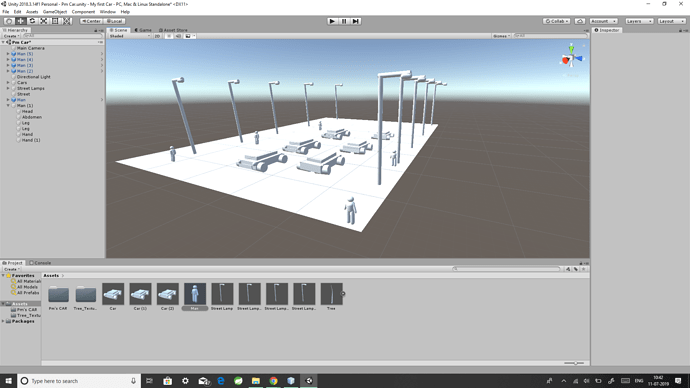Open File Explorer from taskbar
The image size is (690, 388).
[256, 381]
